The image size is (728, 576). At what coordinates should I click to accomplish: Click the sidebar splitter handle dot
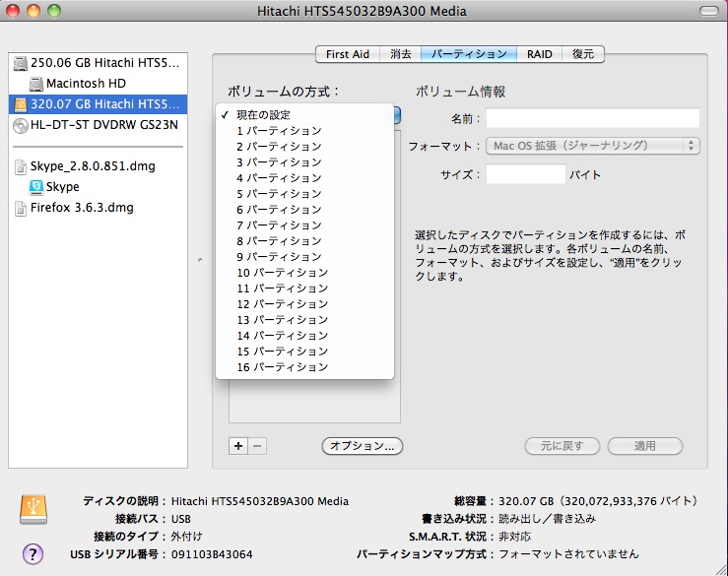click(x=200, y=260)
